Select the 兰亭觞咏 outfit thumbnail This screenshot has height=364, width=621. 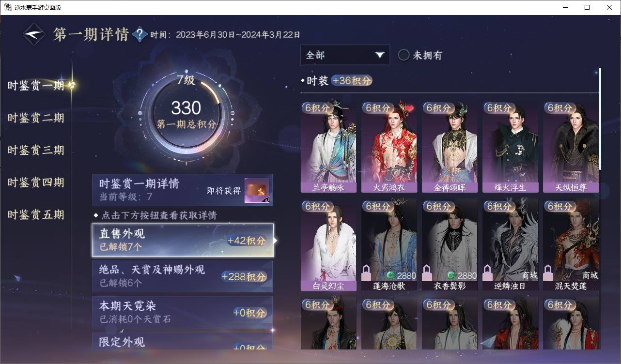pyautogui.click(x=328, y=147)
